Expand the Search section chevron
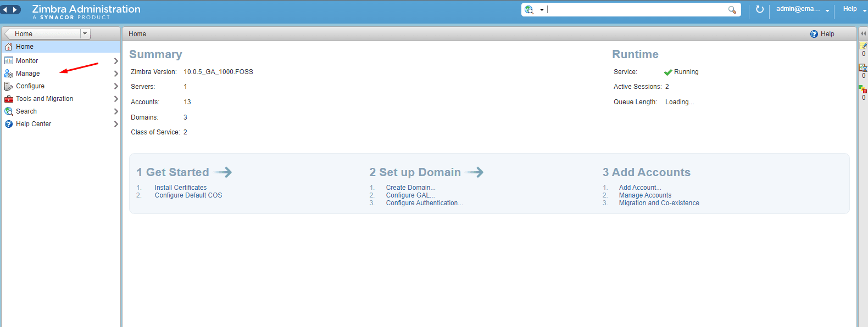Image resolution: width=868 pixels, height=327 pixels. [116, 111]
